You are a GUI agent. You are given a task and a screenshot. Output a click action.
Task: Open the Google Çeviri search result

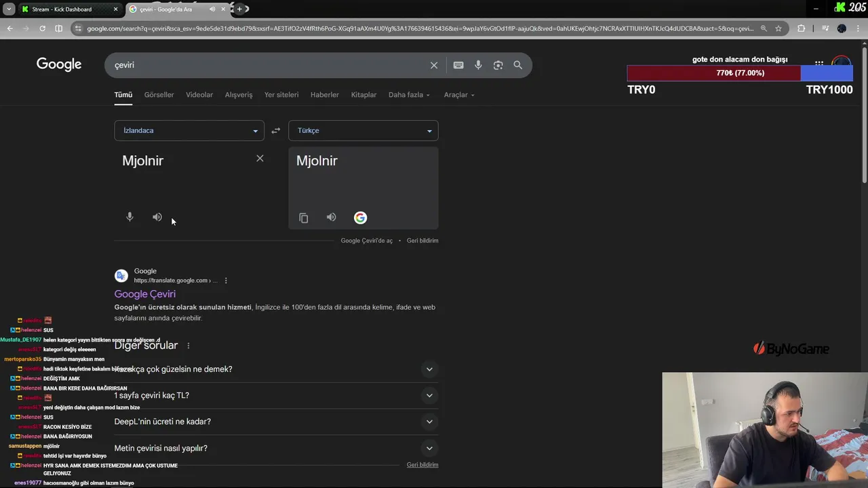144,294
